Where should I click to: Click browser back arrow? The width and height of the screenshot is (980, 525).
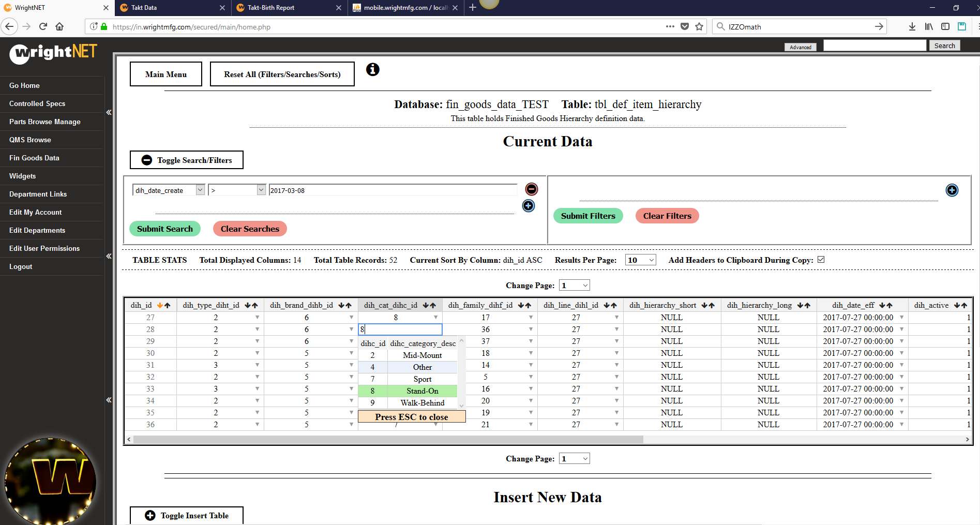9,26
